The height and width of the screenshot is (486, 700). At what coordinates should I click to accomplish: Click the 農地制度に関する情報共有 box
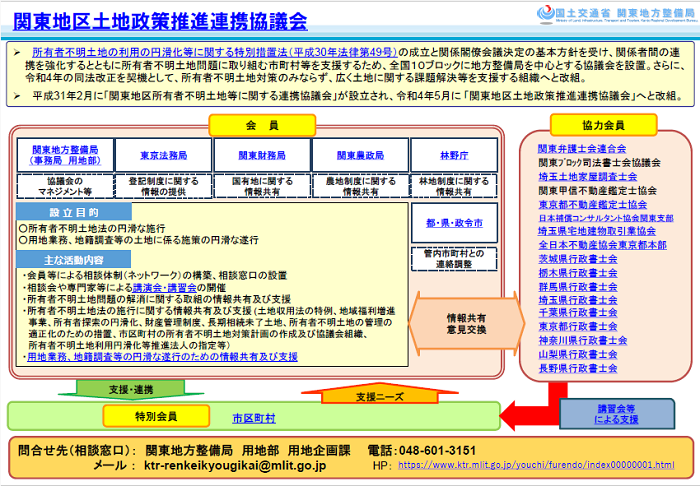[x=360, y=186]
